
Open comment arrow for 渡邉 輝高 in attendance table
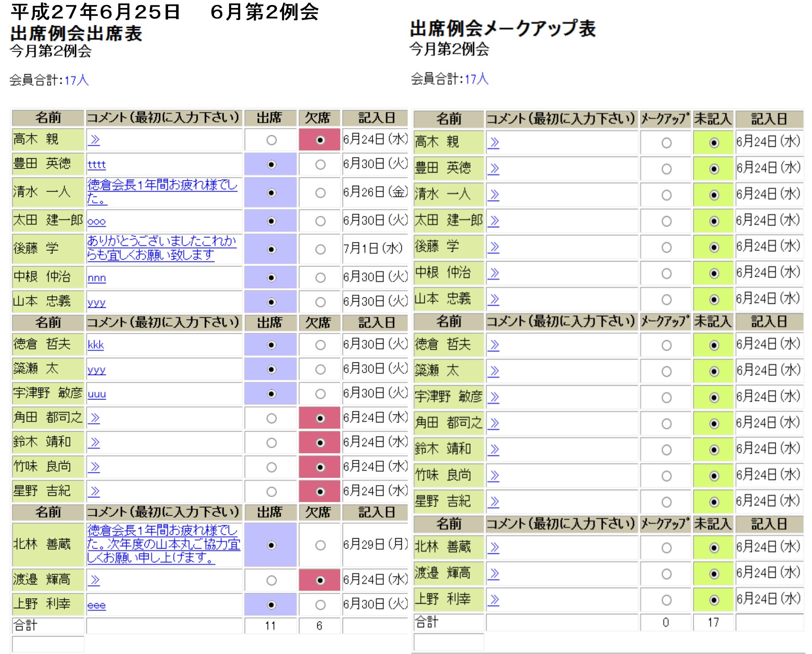pos(94,580)
